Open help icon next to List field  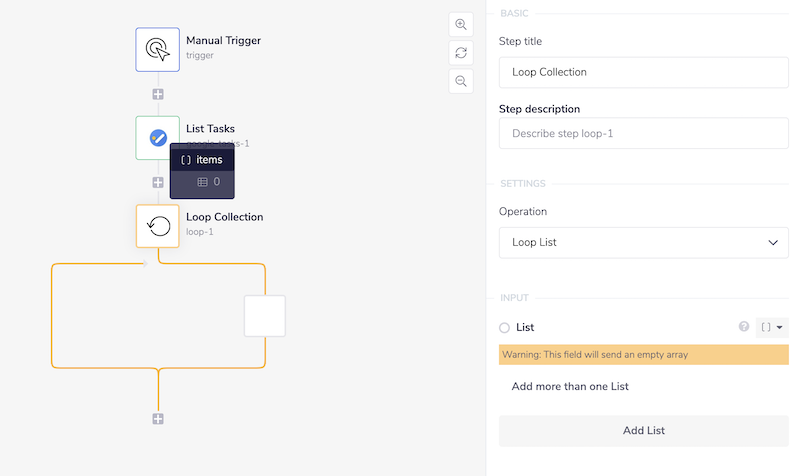pyautogui.click(x=743, y=327)
